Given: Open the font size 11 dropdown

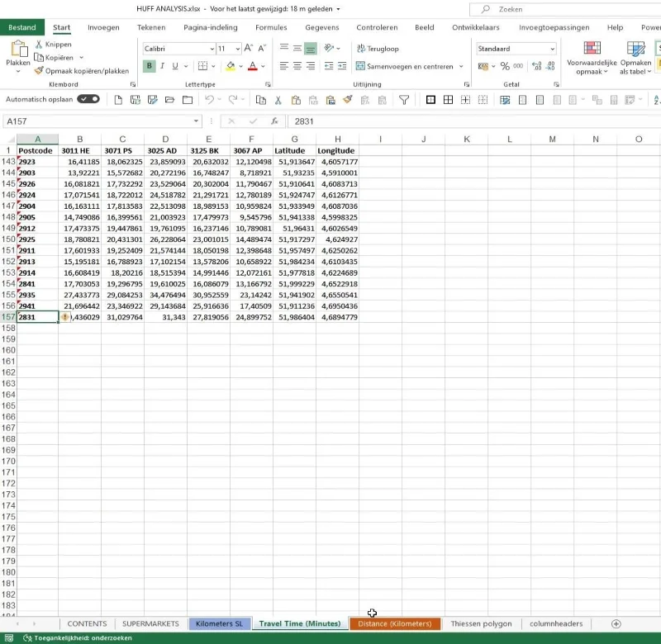Looking at the screenshot, I should pos(238,49).
